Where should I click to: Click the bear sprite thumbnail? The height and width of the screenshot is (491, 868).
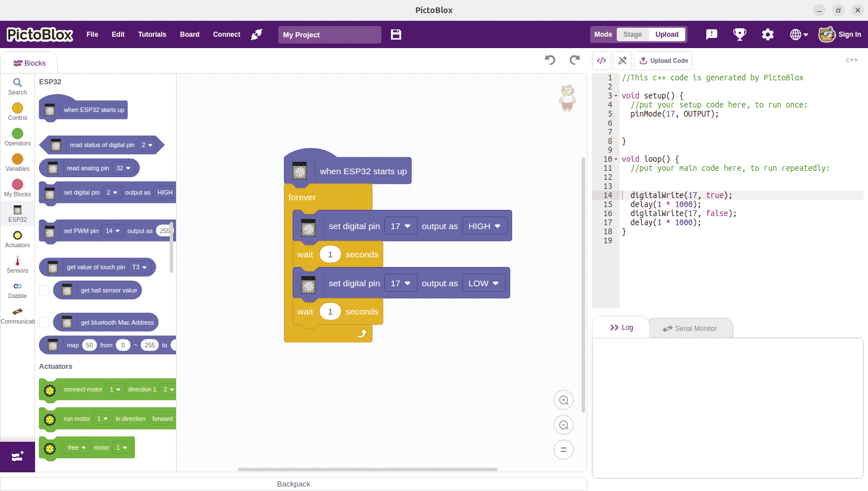tap(568, 98)
